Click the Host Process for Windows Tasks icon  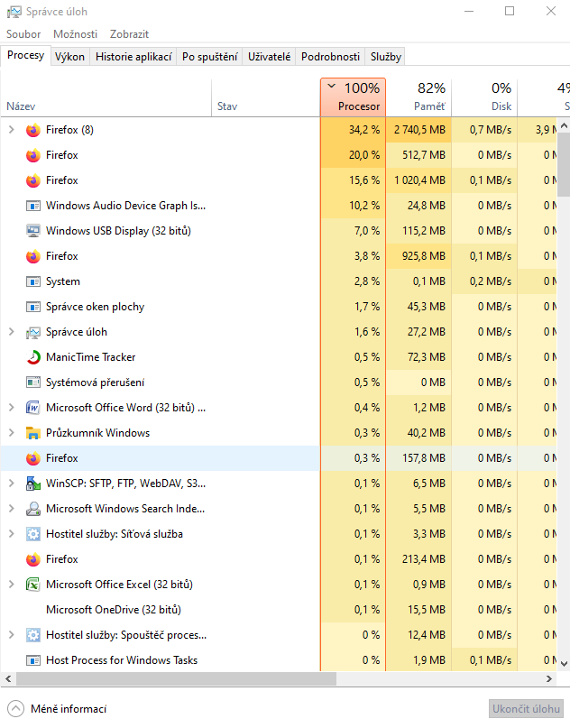pos(33,660)
